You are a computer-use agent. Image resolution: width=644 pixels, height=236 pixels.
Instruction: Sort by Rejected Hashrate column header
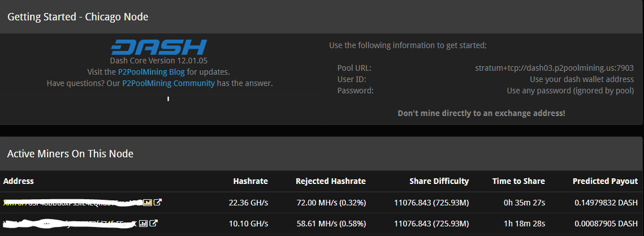point(331,181)
